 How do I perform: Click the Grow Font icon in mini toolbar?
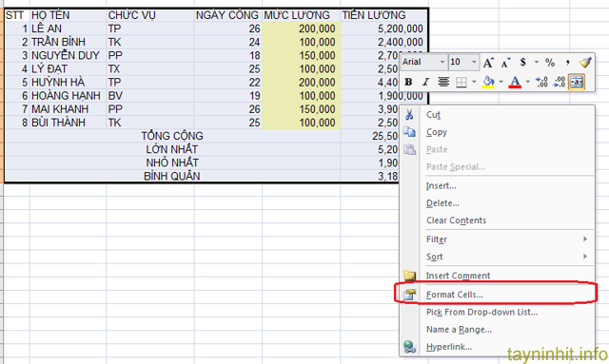tap(488, 63)
